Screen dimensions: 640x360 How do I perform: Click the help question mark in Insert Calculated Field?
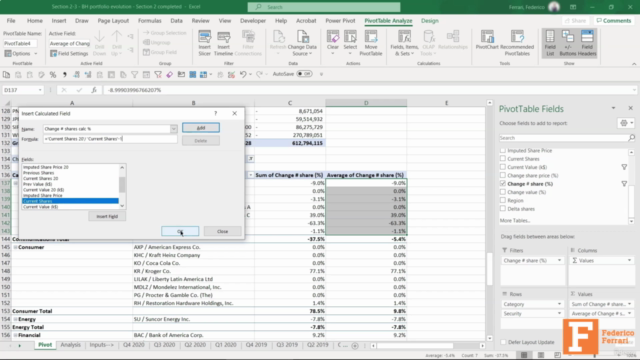tap(216, 113)
